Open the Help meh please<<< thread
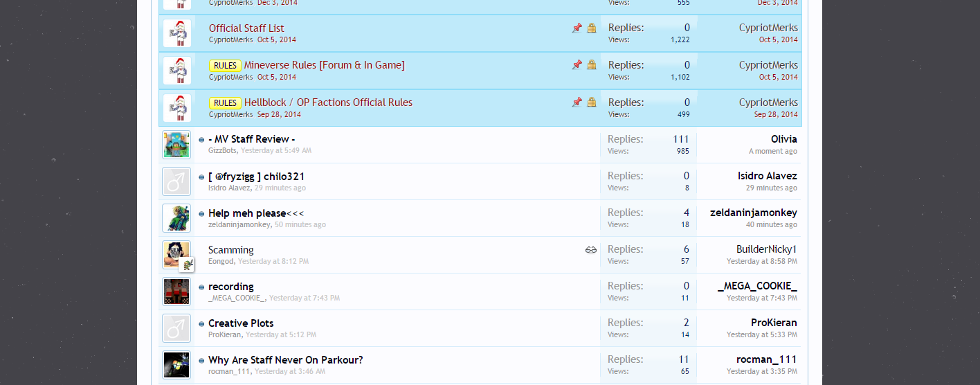 pyautogui.click(x=256, y=213)
